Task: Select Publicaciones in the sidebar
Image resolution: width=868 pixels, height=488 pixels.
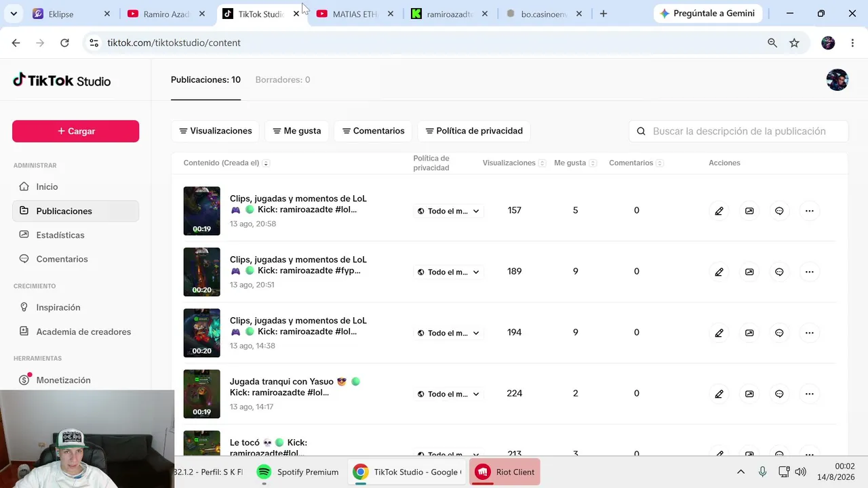Action: (x=75, y=211)
